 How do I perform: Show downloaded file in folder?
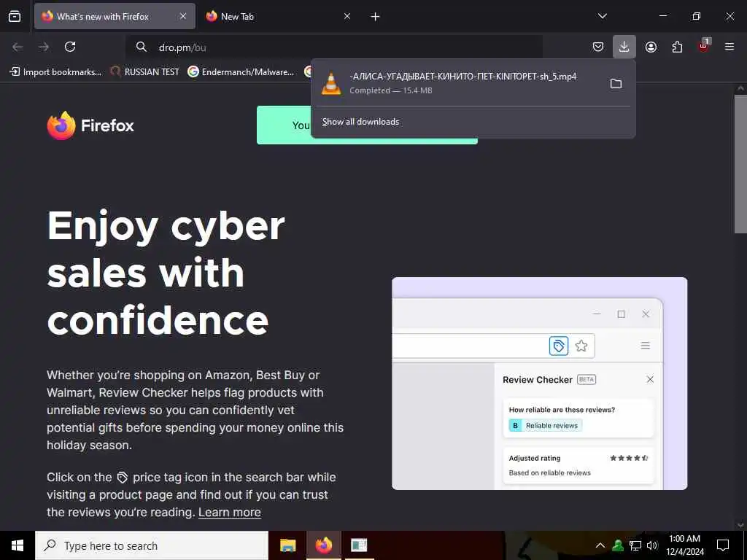616,83
